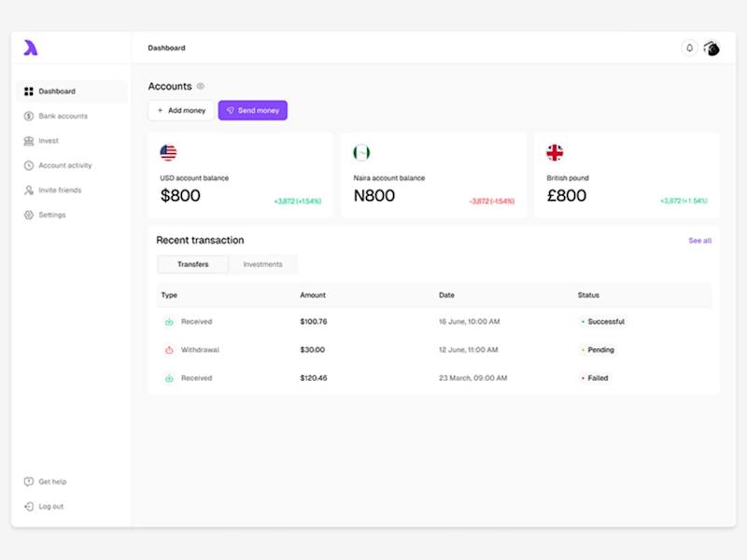The width and height of the screenshot is (747, 560).
Task: Click Log out in sidebar
Action: (x=50, y=506)
